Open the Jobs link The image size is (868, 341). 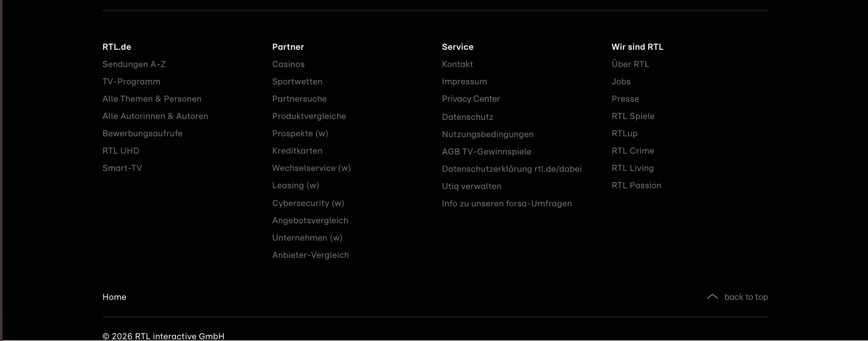(x=621, y=81)
